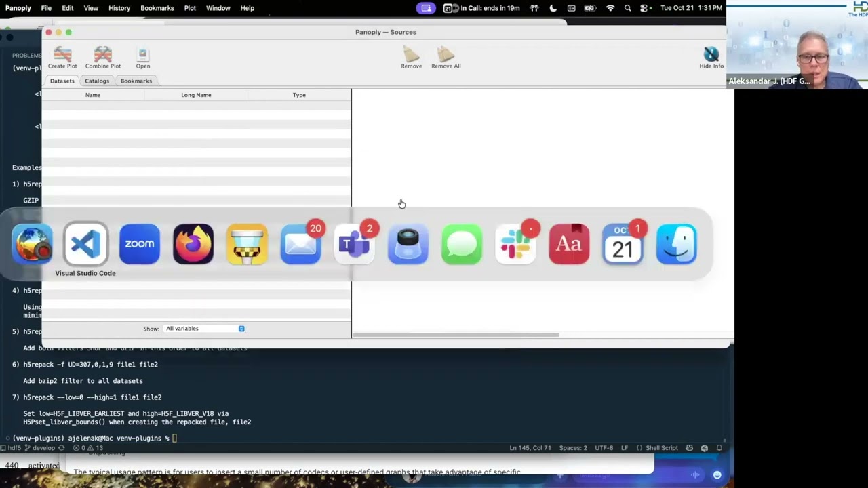Select Panoply globe icon in app switcher

[32, 244]
